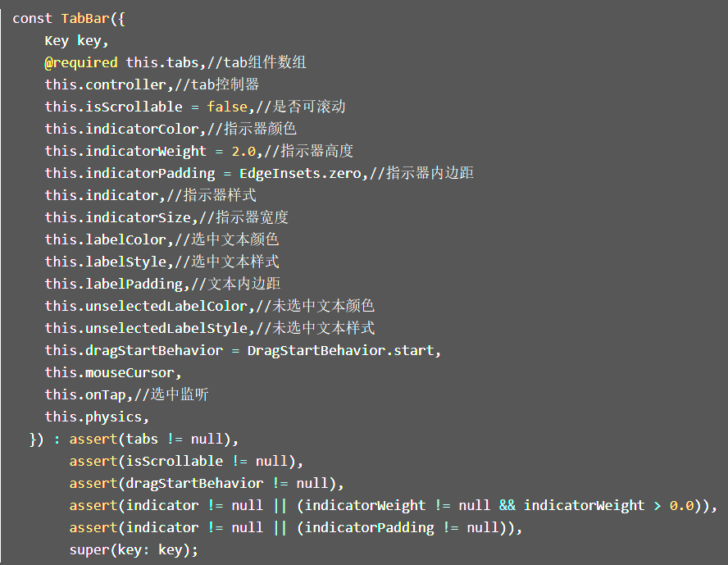Screen dimensions: 728x565
Task: Click the TabBar constructor name
Action: [86, 19]
